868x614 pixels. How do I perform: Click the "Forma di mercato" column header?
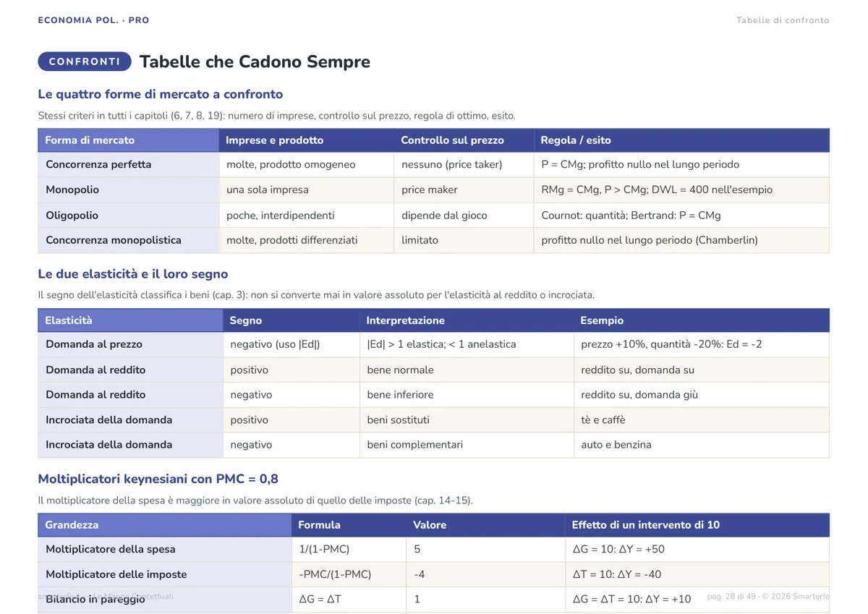coord(129,140)
